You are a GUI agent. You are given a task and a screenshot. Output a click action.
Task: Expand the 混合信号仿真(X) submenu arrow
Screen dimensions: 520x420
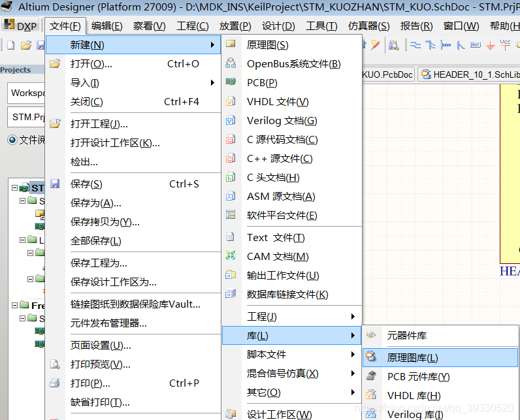(x=353, y=374)
